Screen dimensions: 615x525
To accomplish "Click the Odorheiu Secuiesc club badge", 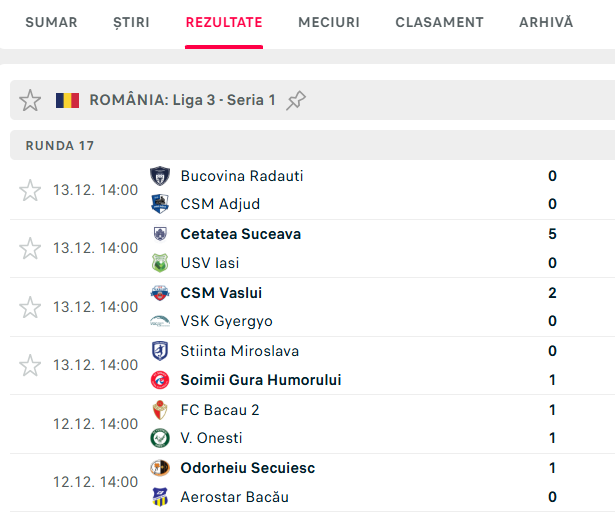I will click(159, 468).
